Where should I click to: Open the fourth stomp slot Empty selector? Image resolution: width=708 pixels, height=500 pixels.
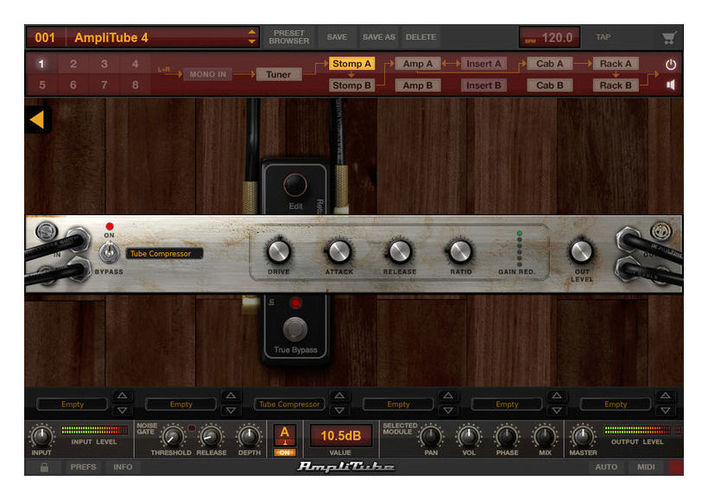(x=398, y=404)
